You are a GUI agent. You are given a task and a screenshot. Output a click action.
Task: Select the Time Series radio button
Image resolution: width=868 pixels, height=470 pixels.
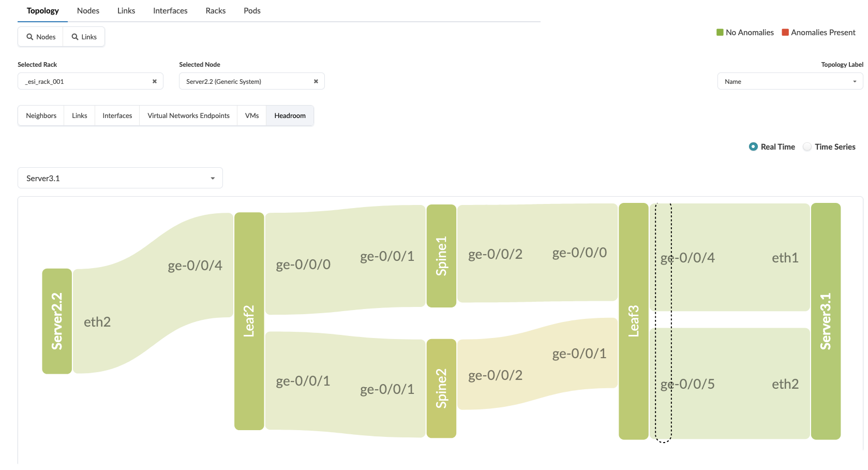(x=807, y=146)
